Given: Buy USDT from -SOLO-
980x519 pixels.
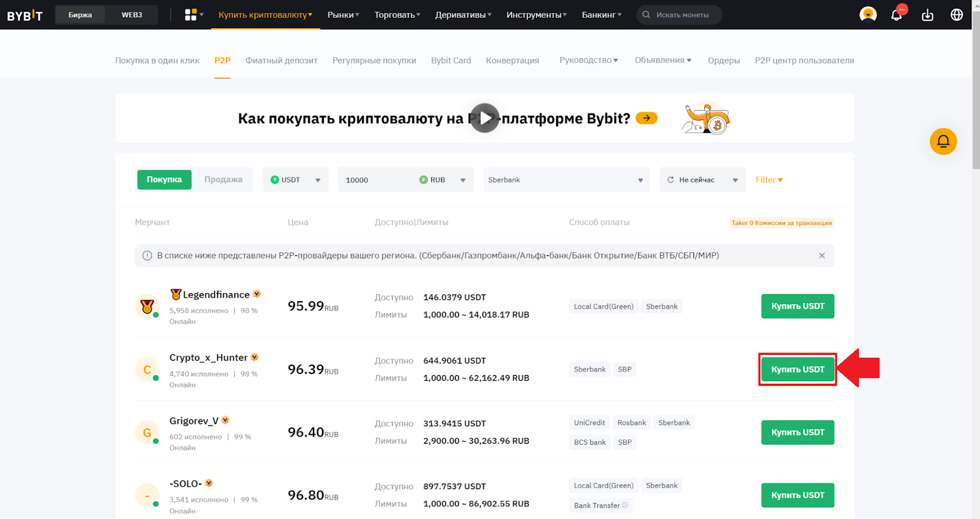Looking at the screenshot, I should point(797,495).
